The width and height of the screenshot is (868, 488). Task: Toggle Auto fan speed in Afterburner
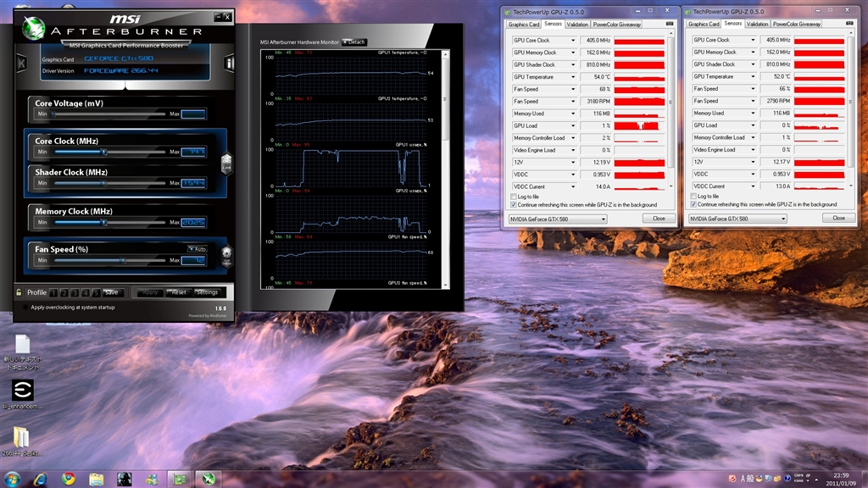197,249
